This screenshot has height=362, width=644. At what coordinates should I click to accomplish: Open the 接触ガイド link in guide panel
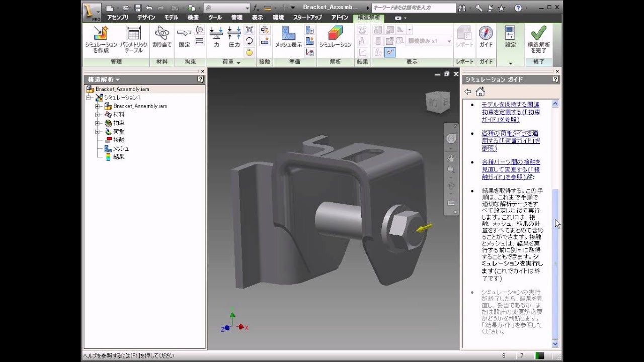511,169
